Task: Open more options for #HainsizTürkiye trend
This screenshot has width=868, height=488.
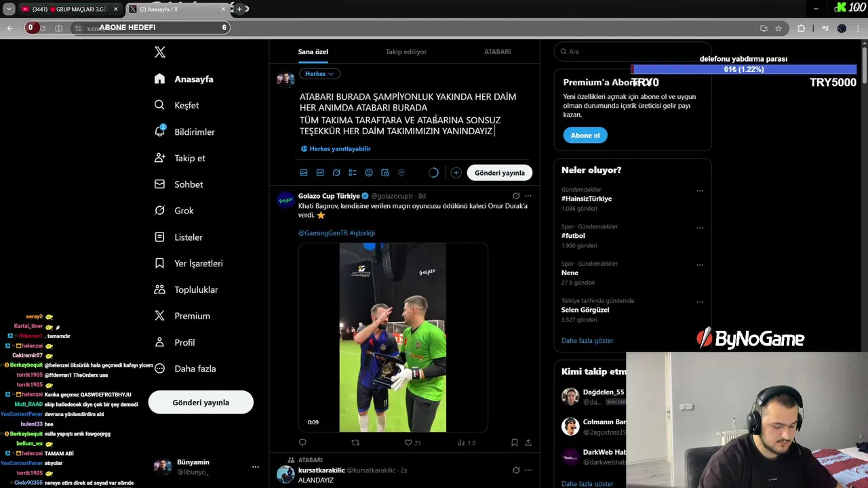Action: click(x=700, y=191)
